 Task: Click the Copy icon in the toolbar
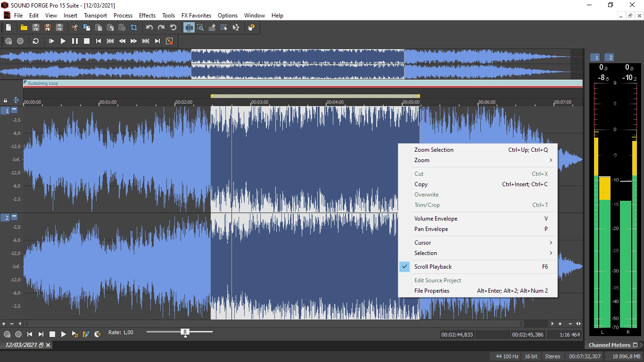click(x=86, y=28)
